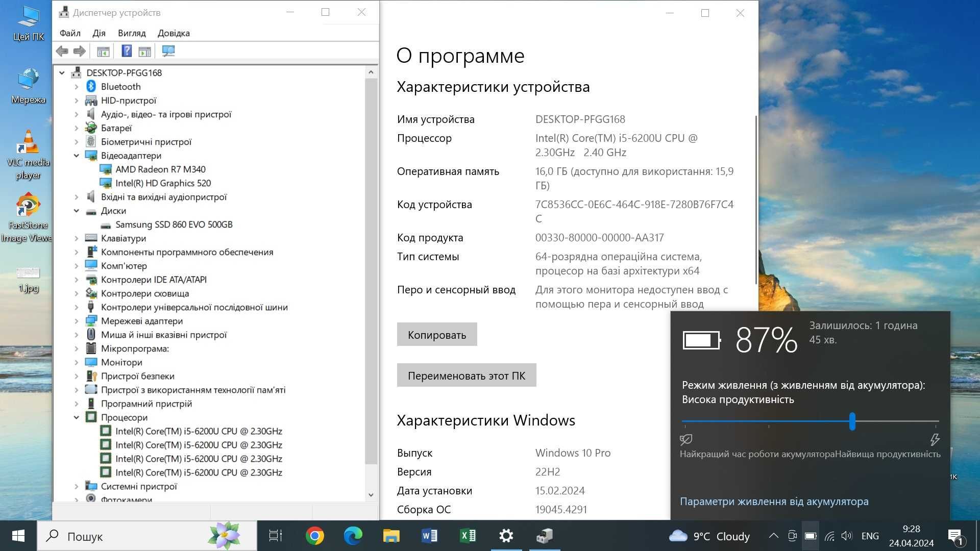Select Samsung SSD 860 EVO 500GB disk
Screen dimensions: 980x551
[x=174, y=224]
